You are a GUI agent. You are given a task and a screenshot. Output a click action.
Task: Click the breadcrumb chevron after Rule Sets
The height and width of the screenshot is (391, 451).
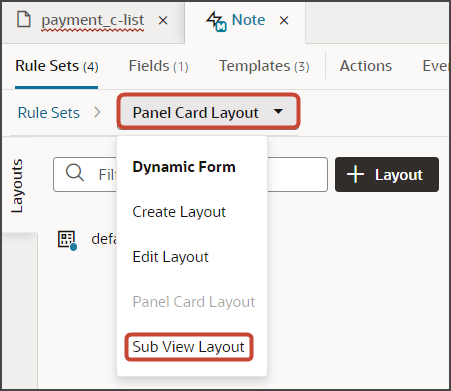click(97, 112)
